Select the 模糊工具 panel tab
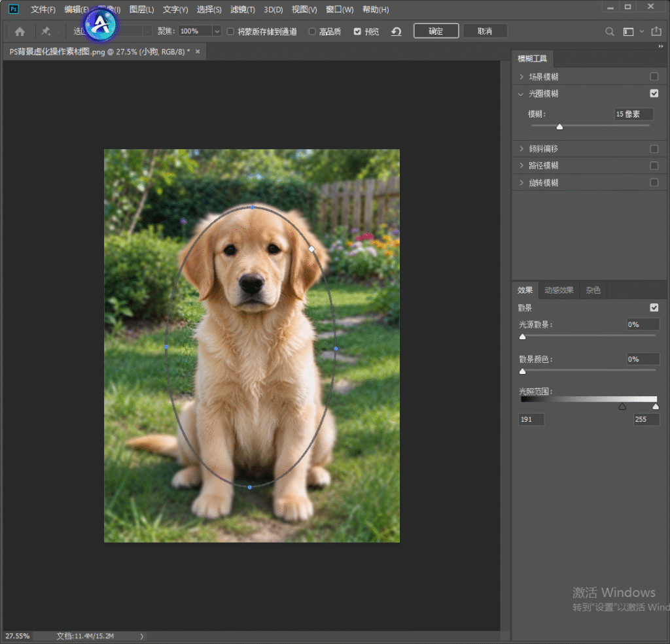Image resolution: width=670 pixels, height=644 pixels. [x=532, y=58]
